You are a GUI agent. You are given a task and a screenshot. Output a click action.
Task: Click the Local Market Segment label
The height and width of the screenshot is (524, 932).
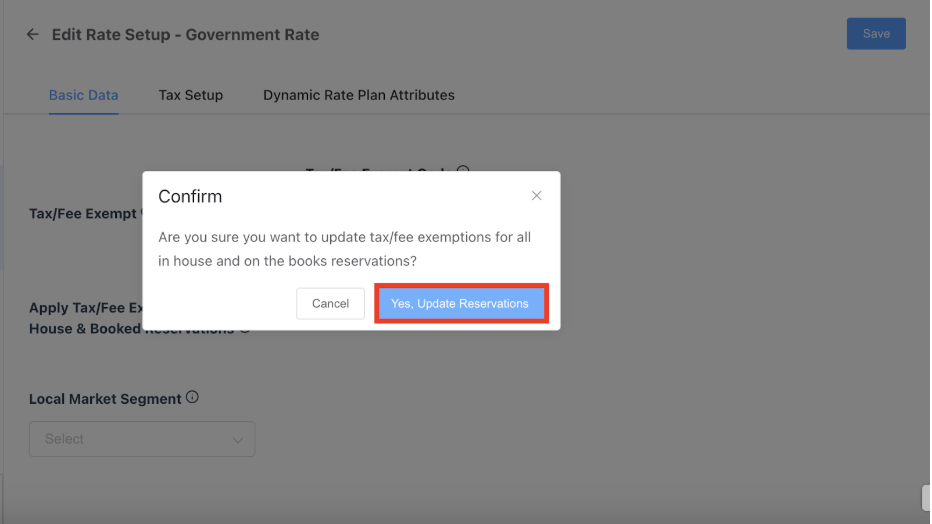105,398
